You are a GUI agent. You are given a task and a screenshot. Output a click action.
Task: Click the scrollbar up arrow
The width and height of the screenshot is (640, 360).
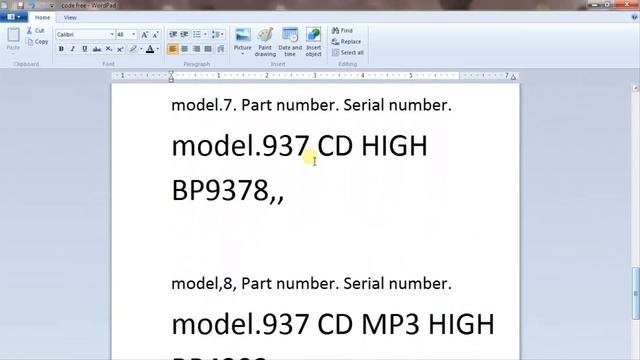coord(636,88)
